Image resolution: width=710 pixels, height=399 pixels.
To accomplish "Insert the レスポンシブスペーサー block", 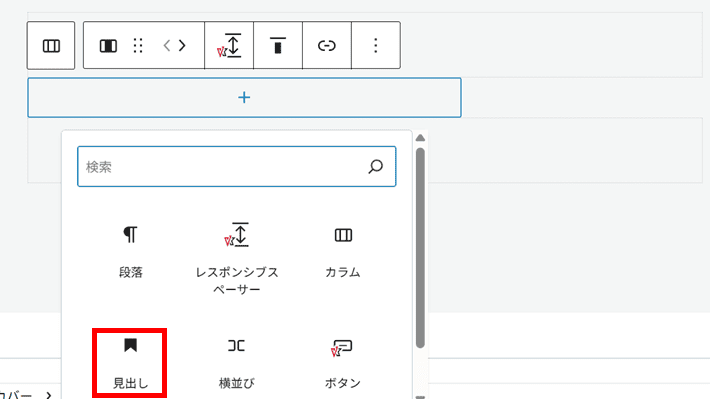I will click(237, 258).
